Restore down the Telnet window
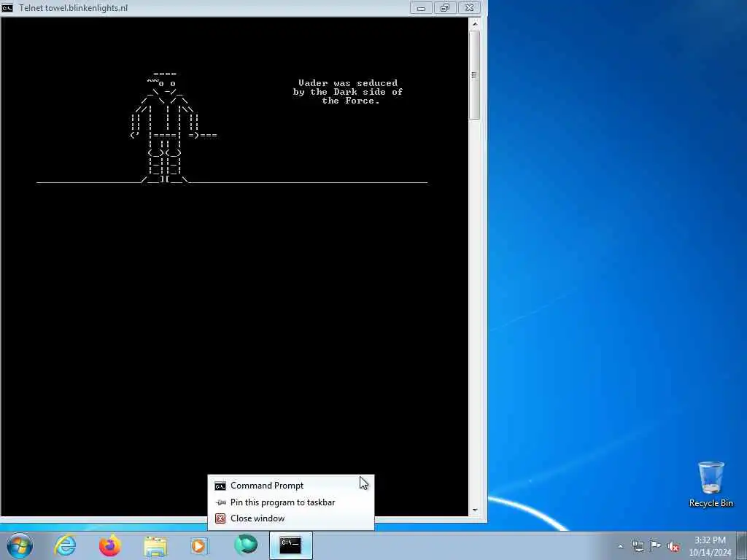The width and height of the screenshot is (747, 560). coord(444,7)
